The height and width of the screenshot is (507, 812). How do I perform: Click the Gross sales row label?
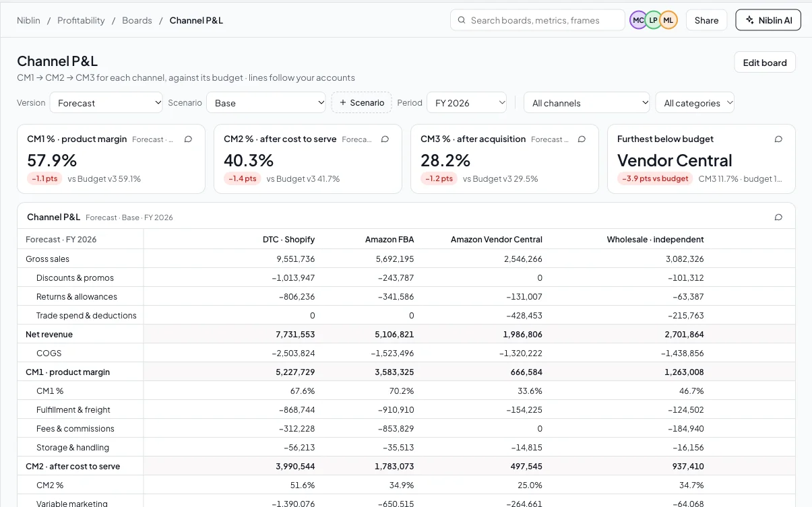tap(47, 259)
